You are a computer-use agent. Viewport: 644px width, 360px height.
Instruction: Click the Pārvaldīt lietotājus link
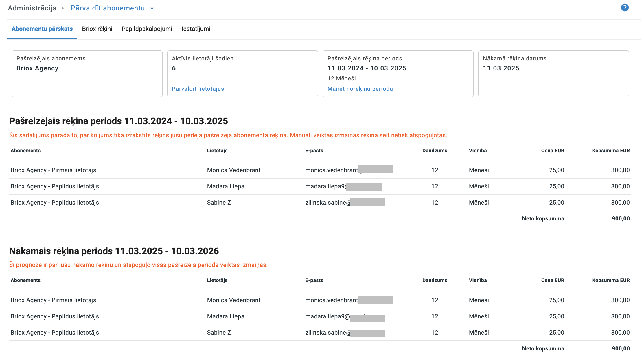pyautogui.click(x=198, y=89)
